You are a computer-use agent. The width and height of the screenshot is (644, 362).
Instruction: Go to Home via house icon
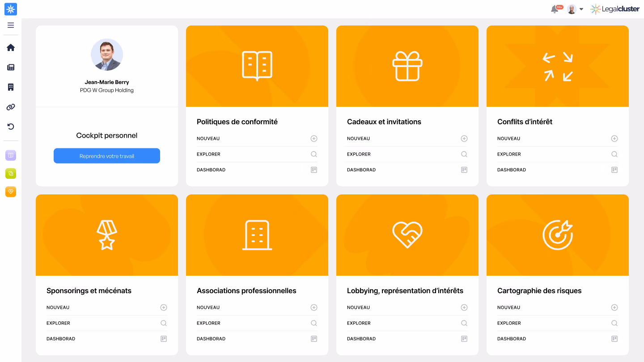pos(11,48)
